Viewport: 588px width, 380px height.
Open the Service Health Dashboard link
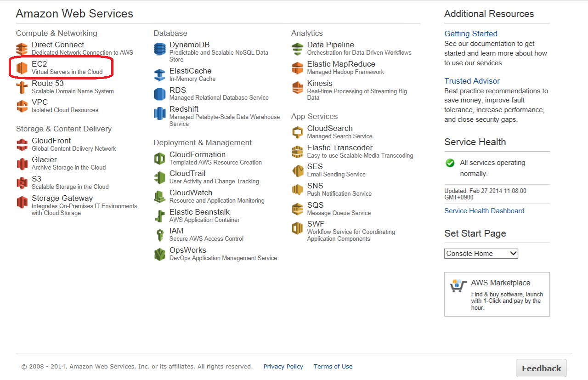(x=484, y=211)
